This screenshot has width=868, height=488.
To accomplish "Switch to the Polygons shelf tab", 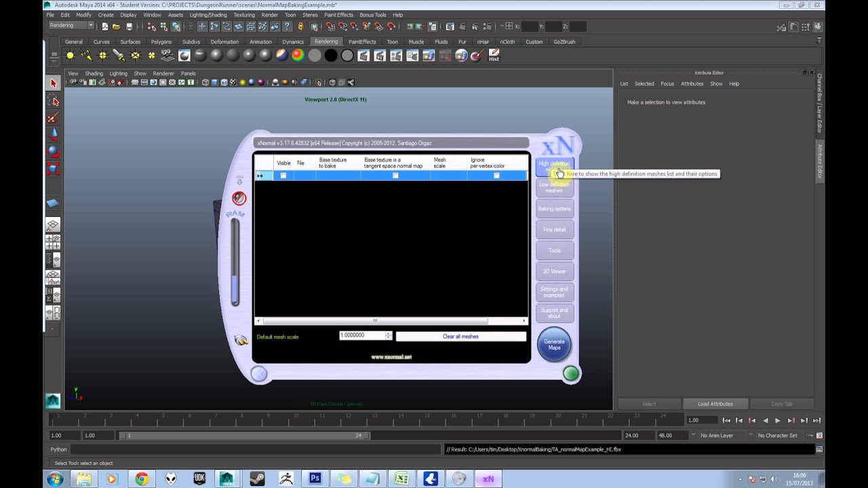I will coord(161,41).
